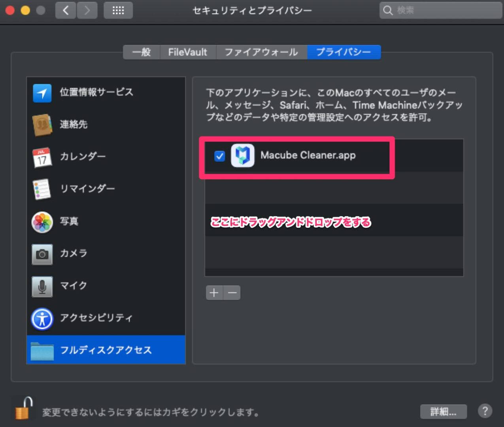
Task: Switch to the 一般 tab
Action: (142, 52)
